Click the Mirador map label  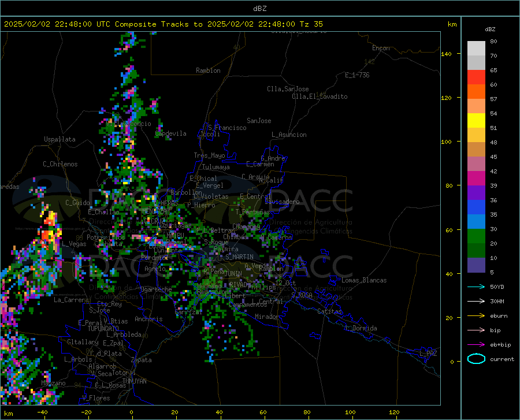(x=267, y=317)
